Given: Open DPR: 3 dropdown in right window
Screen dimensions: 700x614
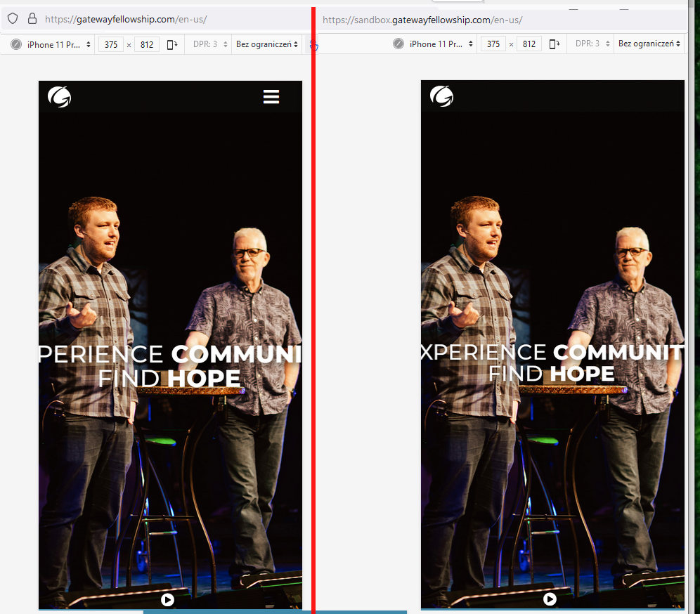Looking at the screenshot, I should pos(592,44).
